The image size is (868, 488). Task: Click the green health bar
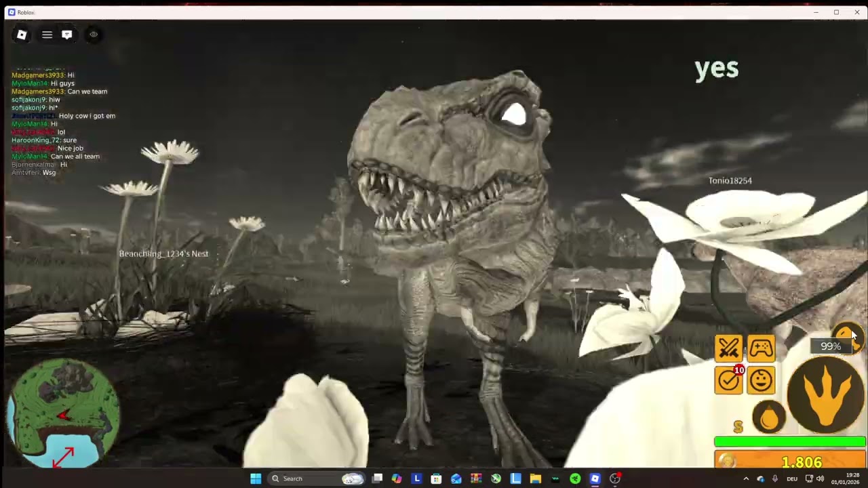coord(790,442)
